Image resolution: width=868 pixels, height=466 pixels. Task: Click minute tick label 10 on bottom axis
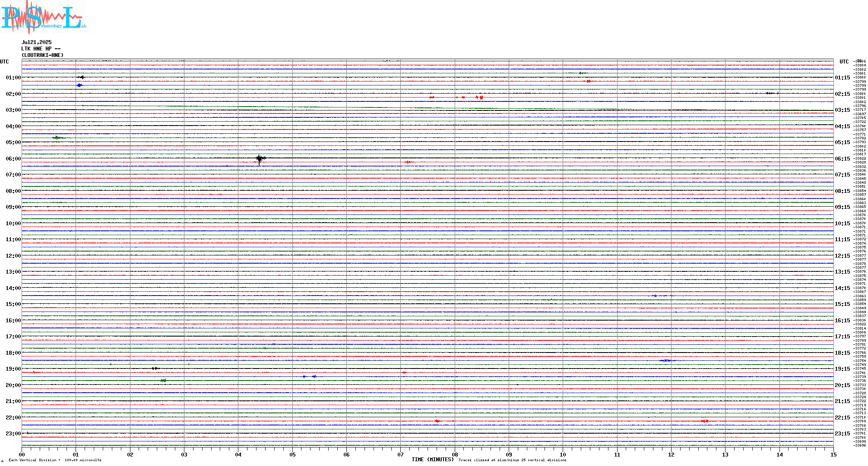563,454
